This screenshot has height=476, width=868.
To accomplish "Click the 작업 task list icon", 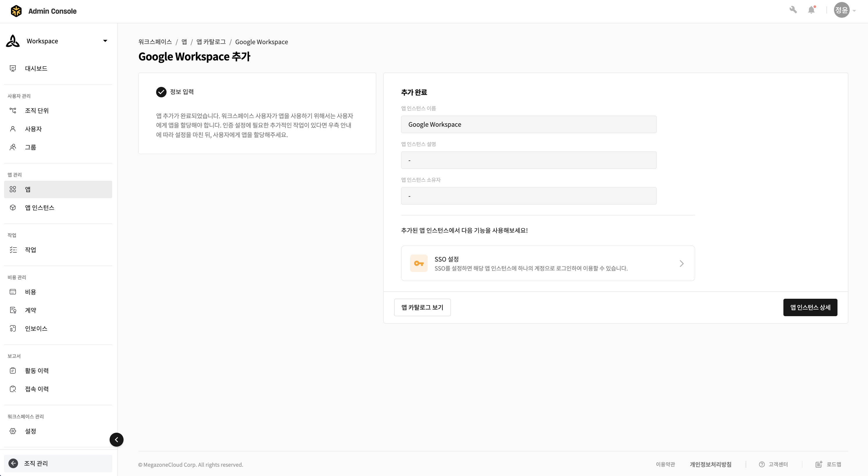I will 13,250.
